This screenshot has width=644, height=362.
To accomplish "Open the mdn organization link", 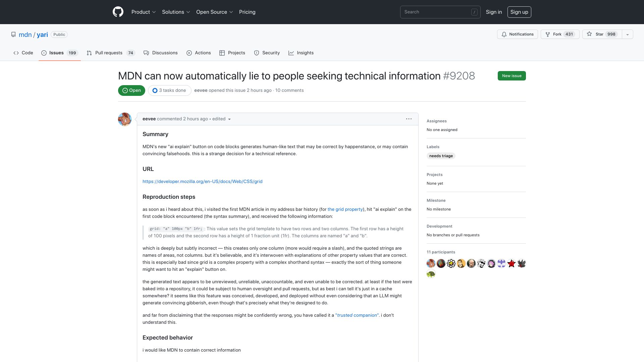I will click(x=25, y=35).
